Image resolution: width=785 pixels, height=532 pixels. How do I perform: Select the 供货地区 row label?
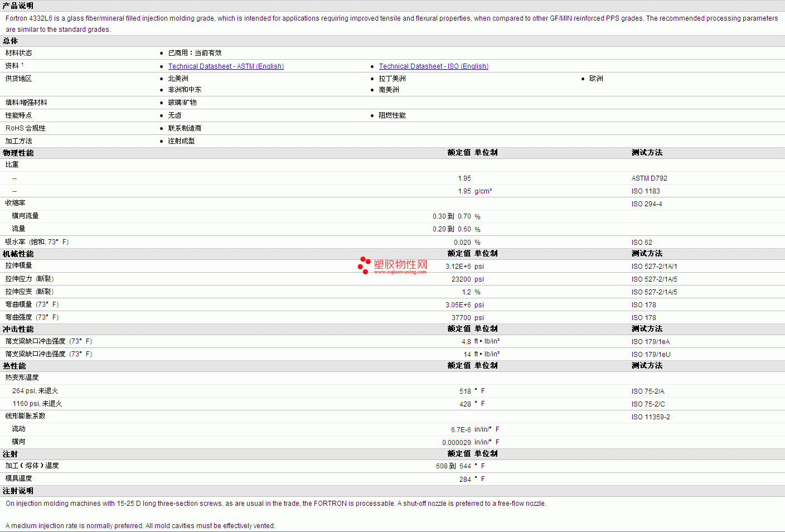coord(19,79)
